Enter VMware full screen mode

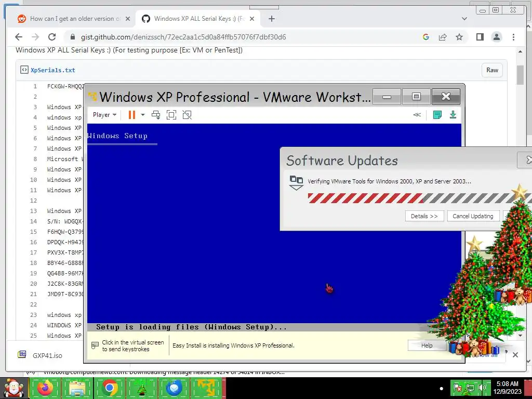point(171,115)
